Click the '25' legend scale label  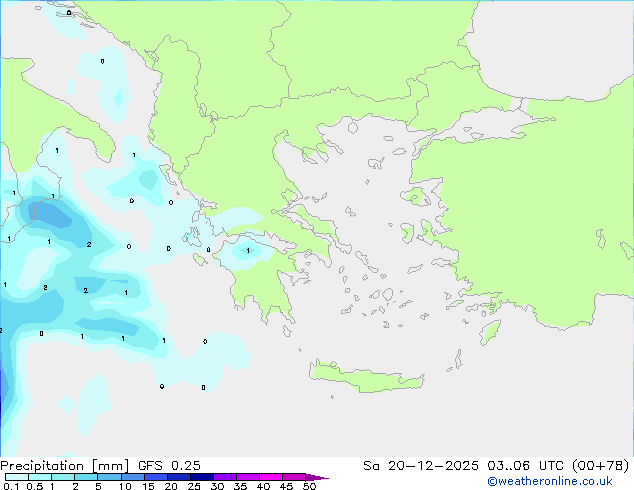pos(194,486)
